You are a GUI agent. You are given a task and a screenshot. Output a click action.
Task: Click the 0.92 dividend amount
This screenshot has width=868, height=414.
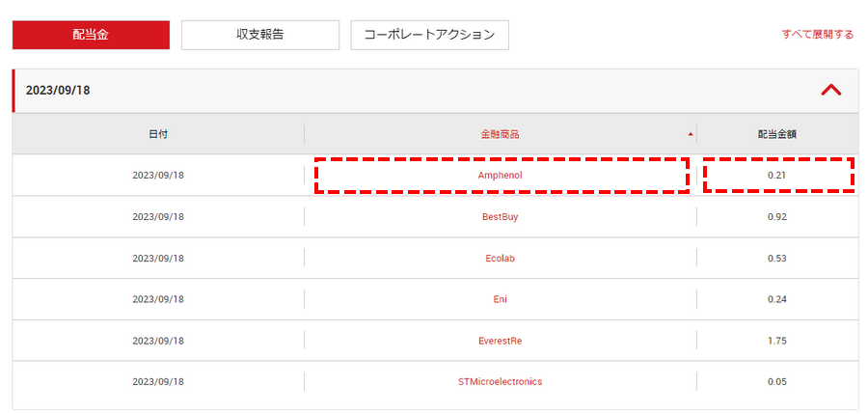(777, 217)
